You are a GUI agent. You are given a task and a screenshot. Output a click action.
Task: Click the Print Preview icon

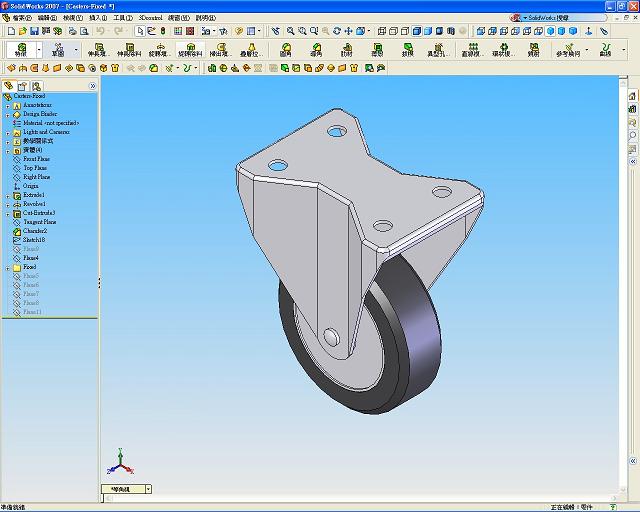tap(84, 31)
